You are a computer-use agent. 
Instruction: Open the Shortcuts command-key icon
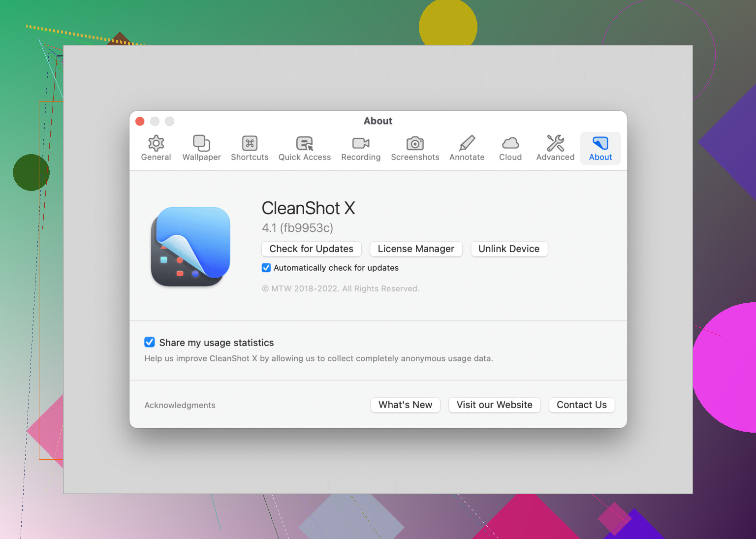coord(250,143)
